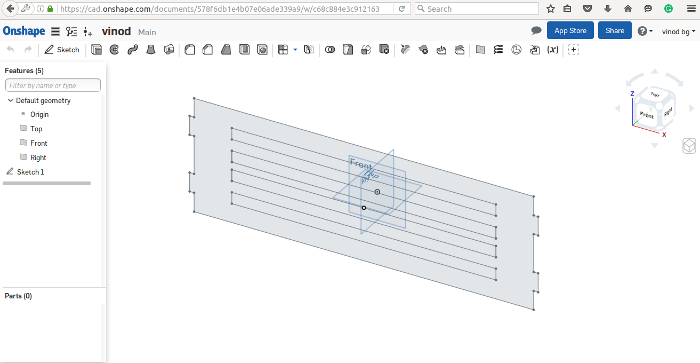Click the Redo arrow
The image size is (700, 363).
(28, 49)
